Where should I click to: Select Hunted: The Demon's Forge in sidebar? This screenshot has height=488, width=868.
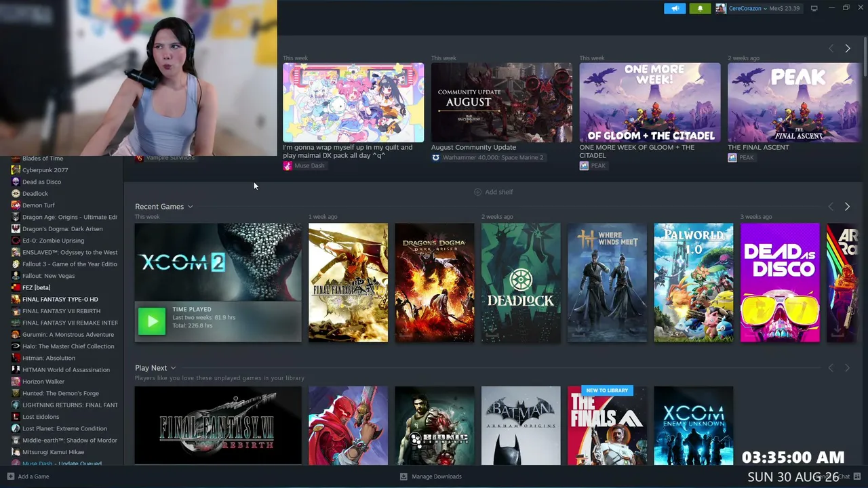click(x=60, y=393)
